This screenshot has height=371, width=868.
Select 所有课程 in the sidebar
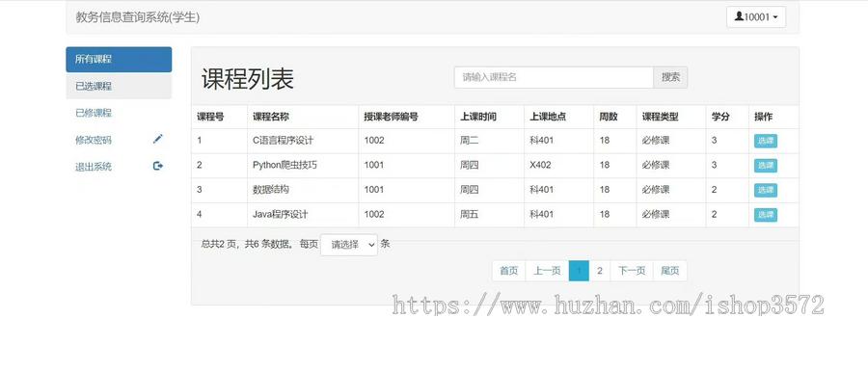point(119,59)
